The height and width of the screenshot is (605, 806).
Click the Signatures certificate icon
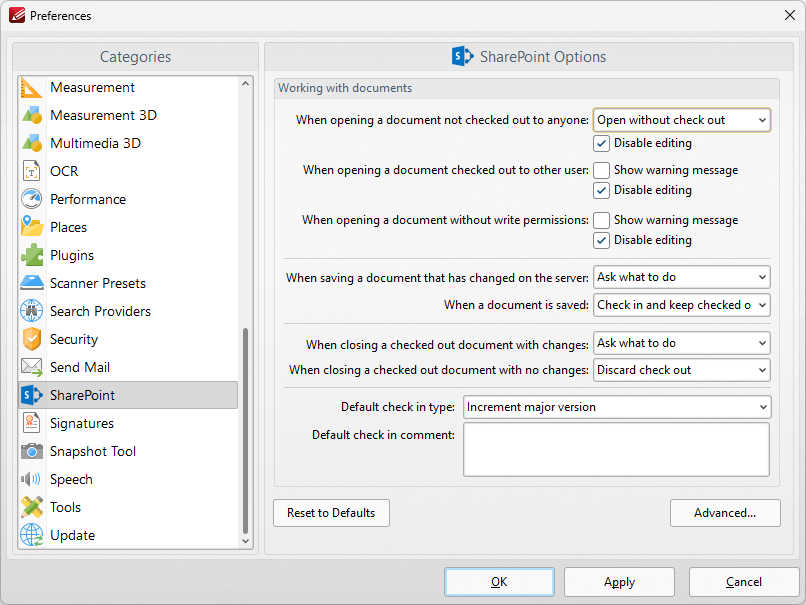(32, 423)
